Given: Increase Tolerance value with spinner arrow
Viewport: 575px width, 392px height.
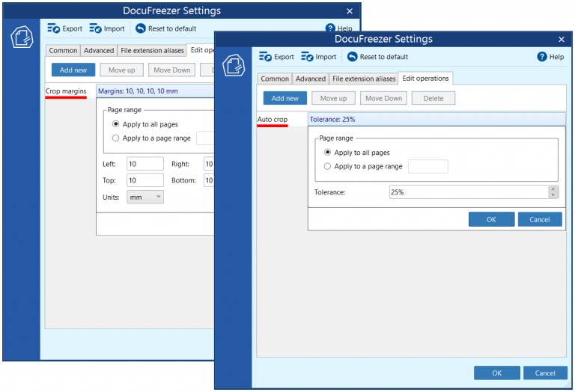Looking at the screenshot, I should [553, 189].
